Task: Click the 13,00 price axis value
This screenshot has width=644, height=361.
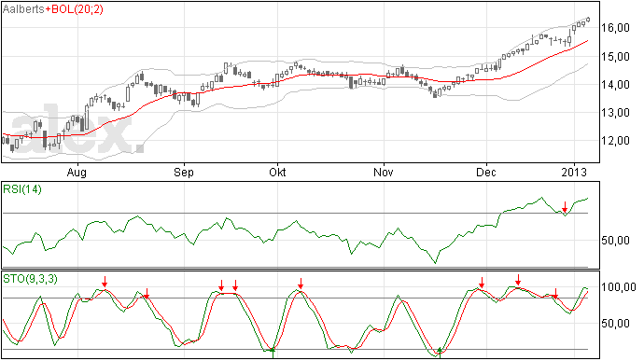Action: (615, 113)
